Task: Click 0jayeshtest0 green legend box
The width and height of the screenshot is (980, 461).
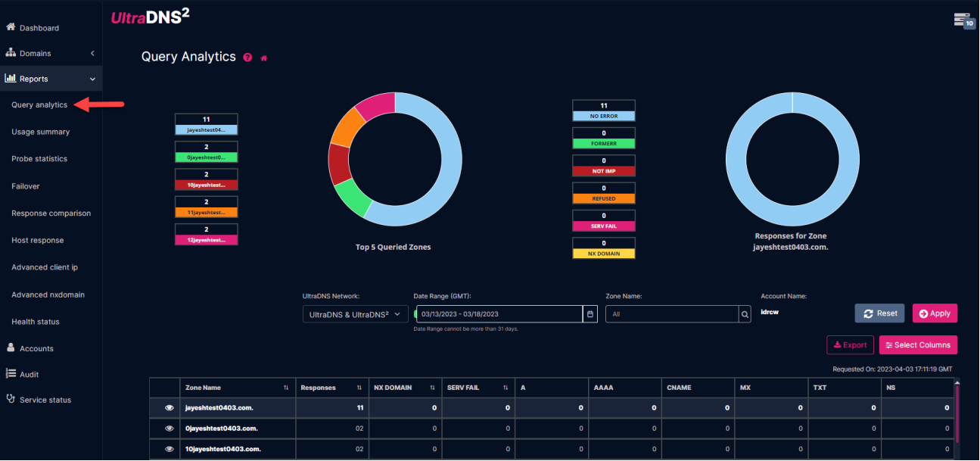Action: pos(207,152)
